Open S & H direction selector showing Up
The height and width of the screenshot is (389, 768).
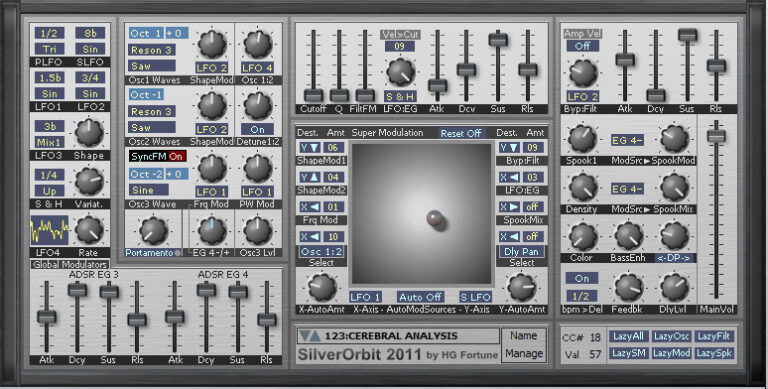(49, 191)
